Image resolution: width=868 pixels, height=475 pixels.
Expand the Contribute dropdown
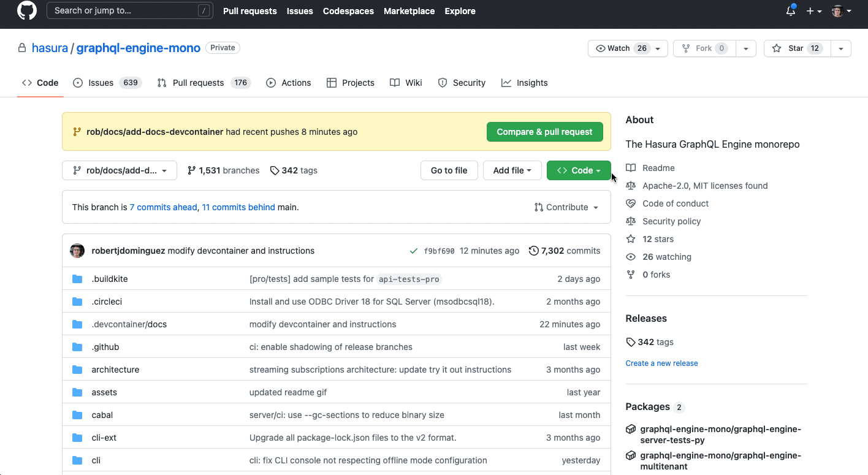point(566,207)
